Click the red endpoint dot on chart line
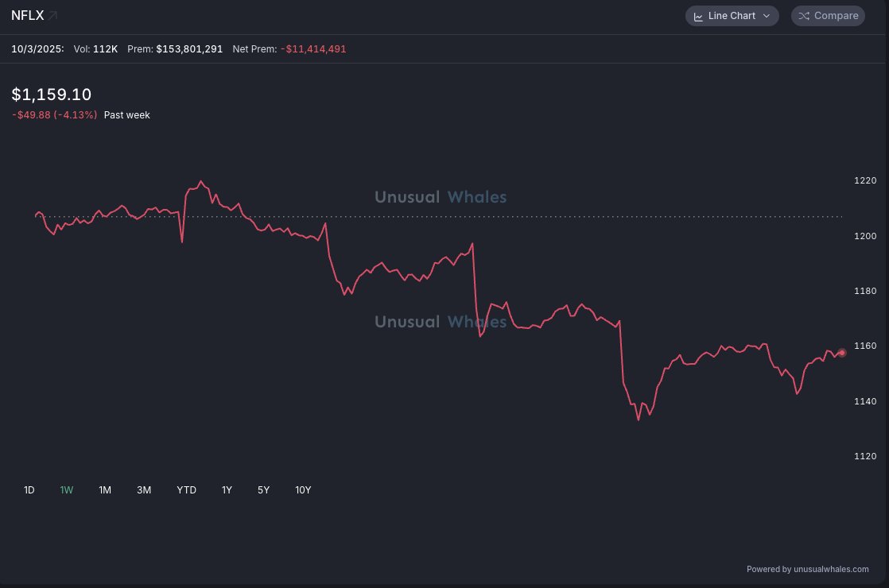The height and width of the screenshot is (588, 889). click(x=842, y=353)
